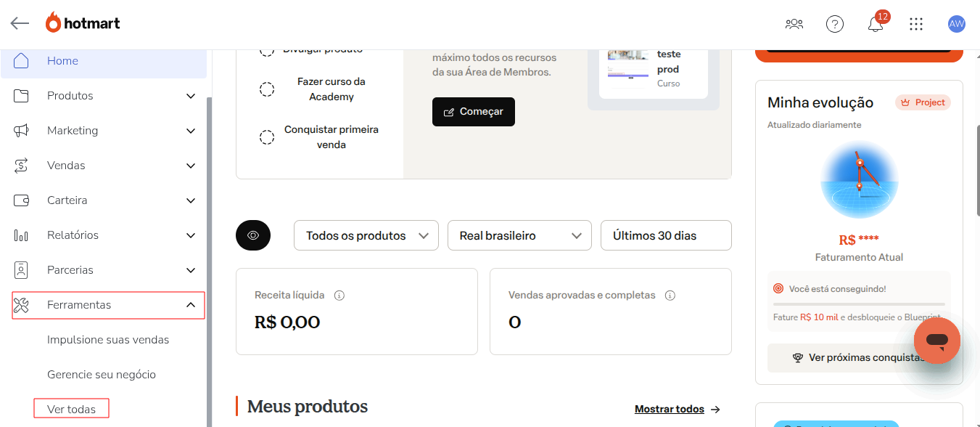The width and height of the screenshot is (980, 427).
Task: Open the notifications bell
Action: point(876,24)
